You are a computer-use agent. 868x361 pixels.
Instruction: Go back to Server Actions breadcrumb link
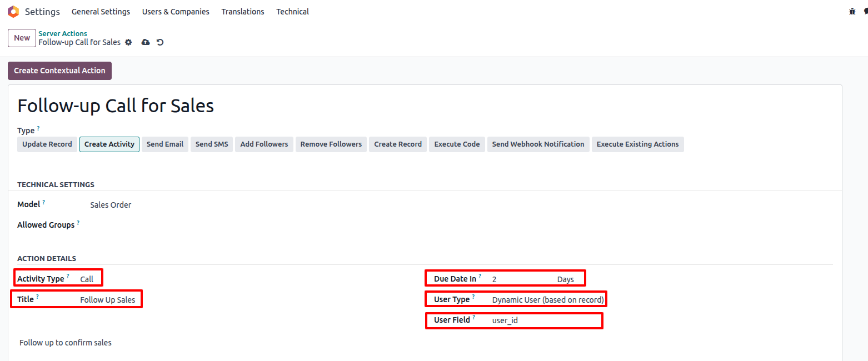pyautogui.click(x=63, y=33)
